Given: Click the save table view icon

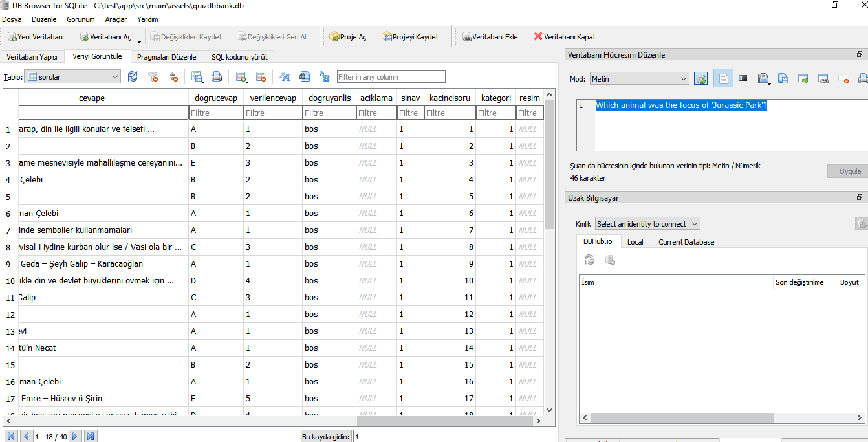Looking at the screenshot, I should pos(197,76).
